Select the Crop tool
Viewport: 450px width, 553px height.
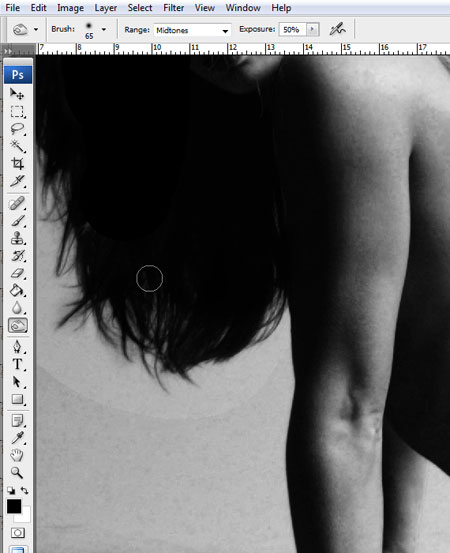(17, 163)
